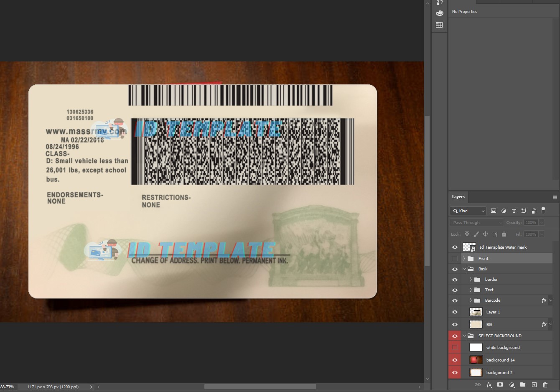The image size is (560, 392).
Task: Expand the Front group chevron
Action: (x=464, y=259)
